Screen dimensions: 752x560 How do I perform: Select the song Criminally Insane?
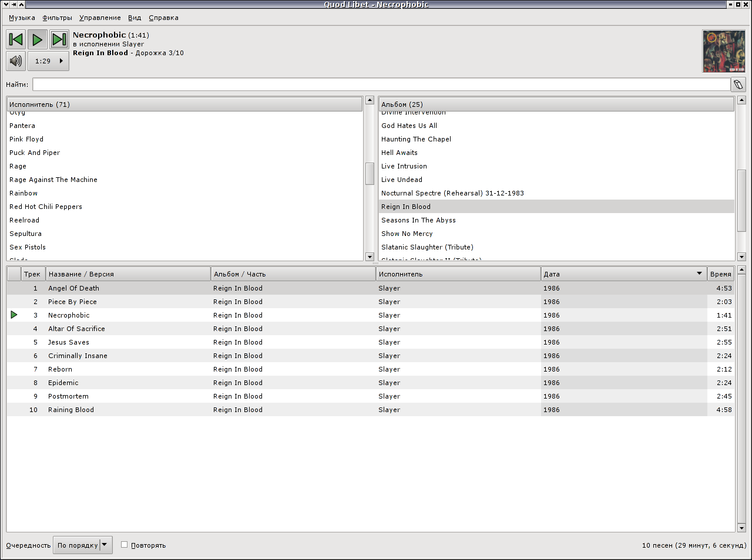[x=371, y=356]
